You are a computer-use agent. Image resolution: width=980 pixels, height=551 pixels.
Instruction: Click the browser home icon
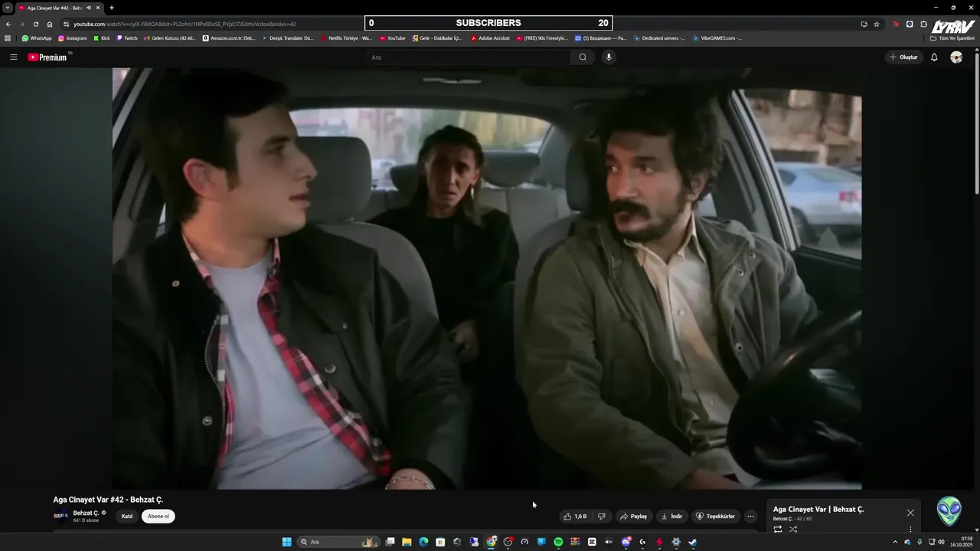click(x=50, y=24)
